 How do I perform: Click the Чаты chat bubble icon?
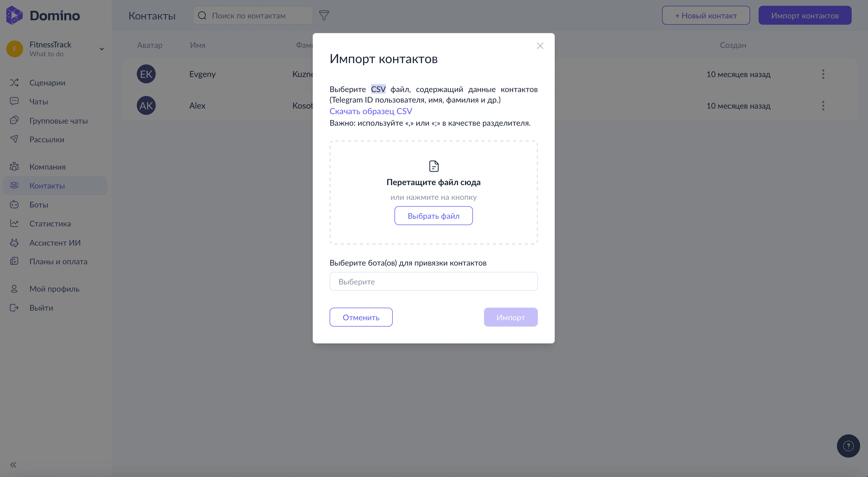[x=14, y=101]
